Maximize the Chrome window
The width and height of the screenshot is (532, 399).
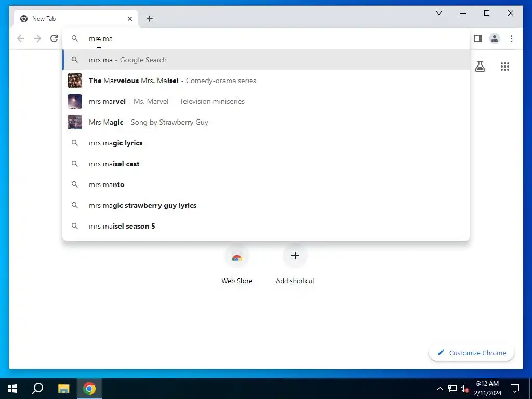pyautogui.click(x=486, y=13)
